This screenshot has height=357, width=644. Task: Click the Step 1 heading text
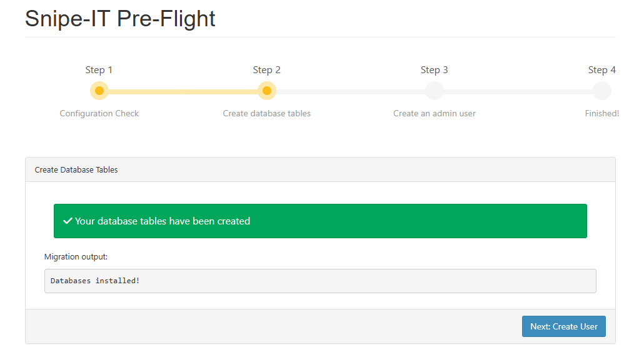pos(99,70)
